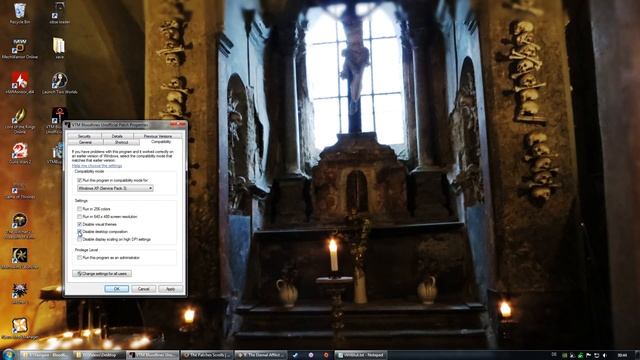
Task: Enable Run in 256 colors
Action: [x=80, y=209]
